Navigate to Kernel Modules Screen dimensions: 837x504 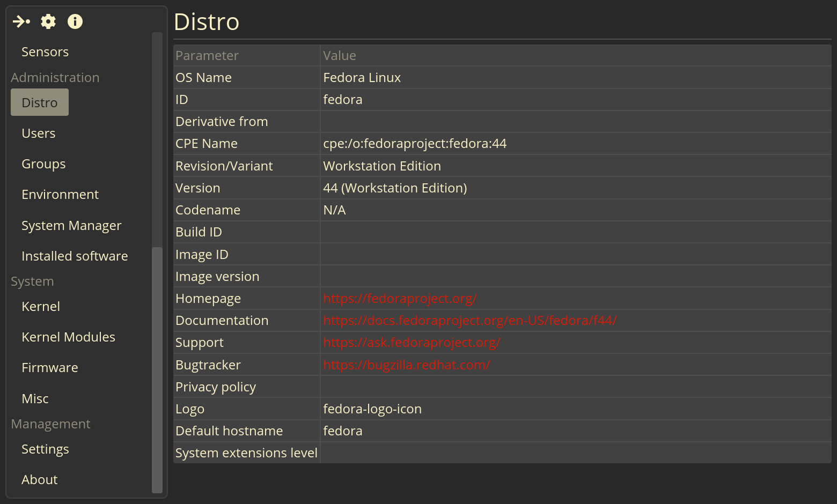click(68, 337)
